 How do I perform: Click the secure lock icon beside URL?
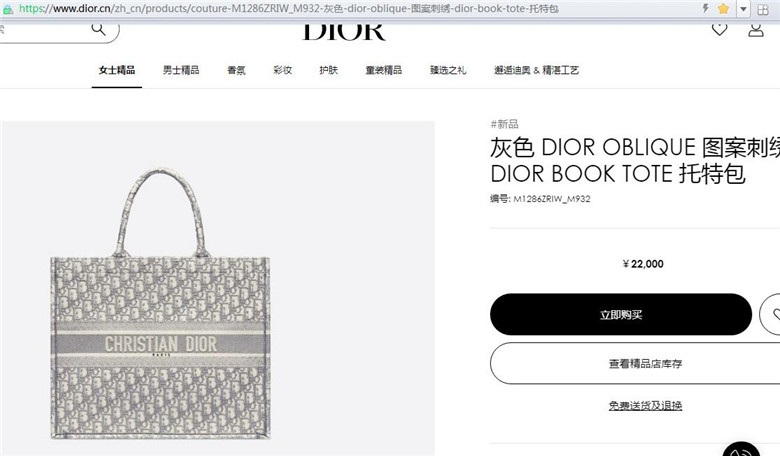click(8, 9)
